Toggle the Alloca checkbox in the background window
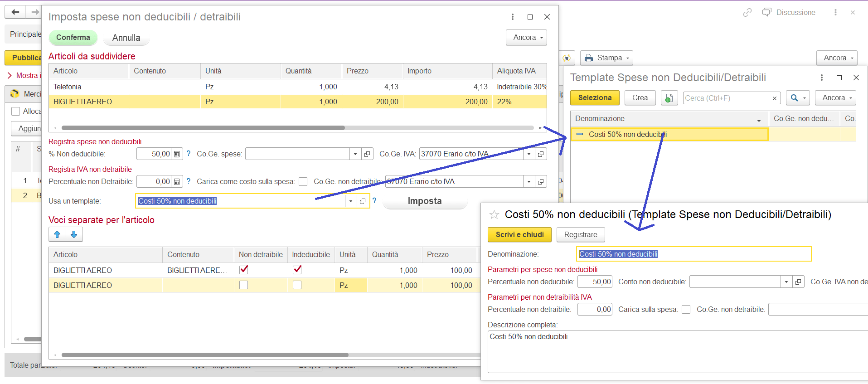Screen dimensions: 868x384 coord(16,112)
